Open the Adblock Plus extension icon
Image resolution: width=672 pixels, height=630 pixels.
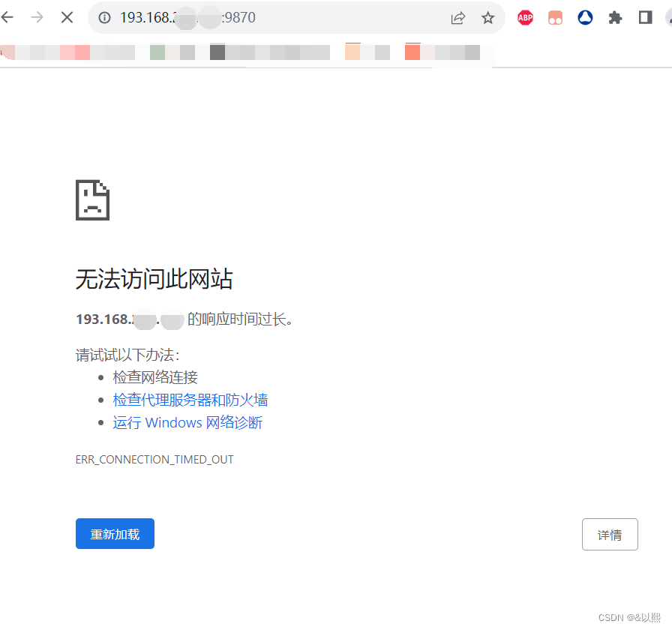point(525,17)
